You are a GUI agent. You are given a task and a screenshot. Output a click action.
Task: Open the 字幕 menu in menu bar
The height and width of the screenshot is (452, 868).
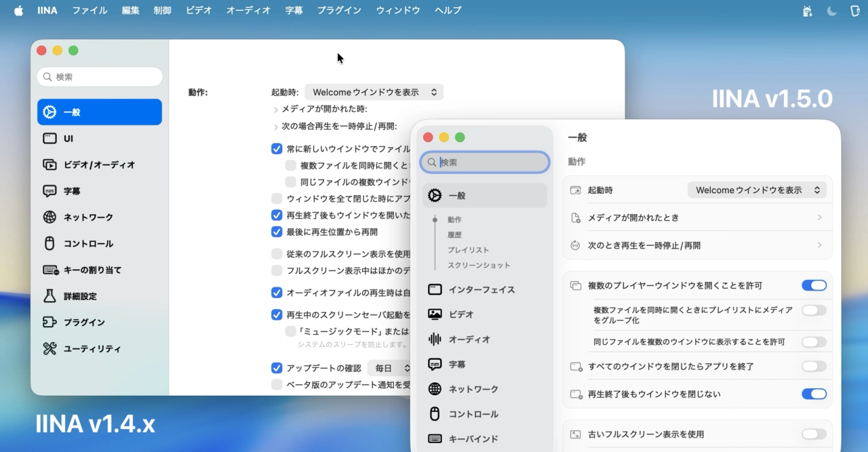294,10
